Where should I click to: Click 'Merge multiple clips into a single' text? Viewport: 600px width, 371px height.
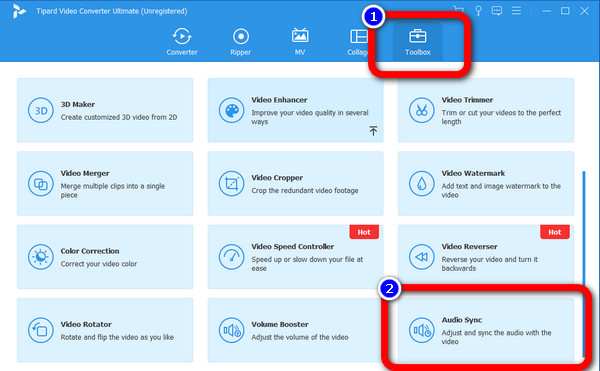(112, 186)
